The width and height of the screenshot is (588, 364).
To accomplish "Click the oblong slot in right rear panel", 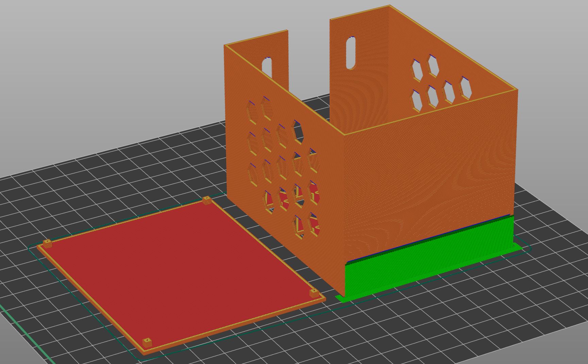I will tap(351, 53).
